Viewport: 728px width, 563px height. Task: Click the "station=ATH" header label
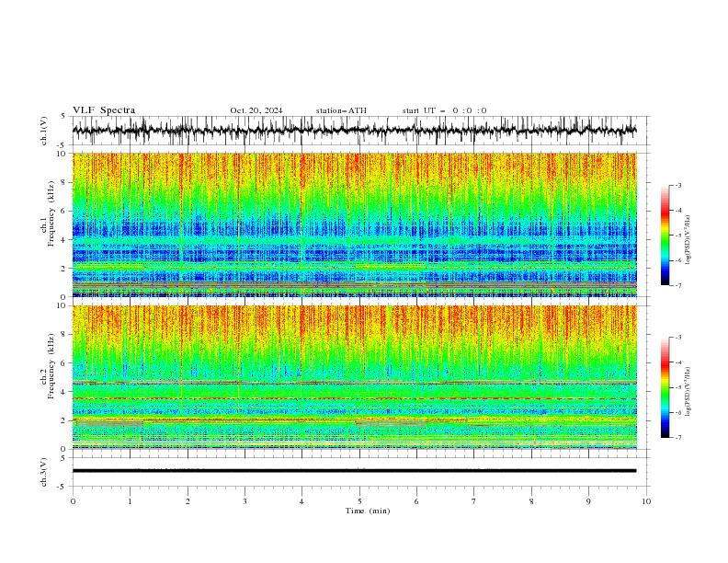pos(341,110)
